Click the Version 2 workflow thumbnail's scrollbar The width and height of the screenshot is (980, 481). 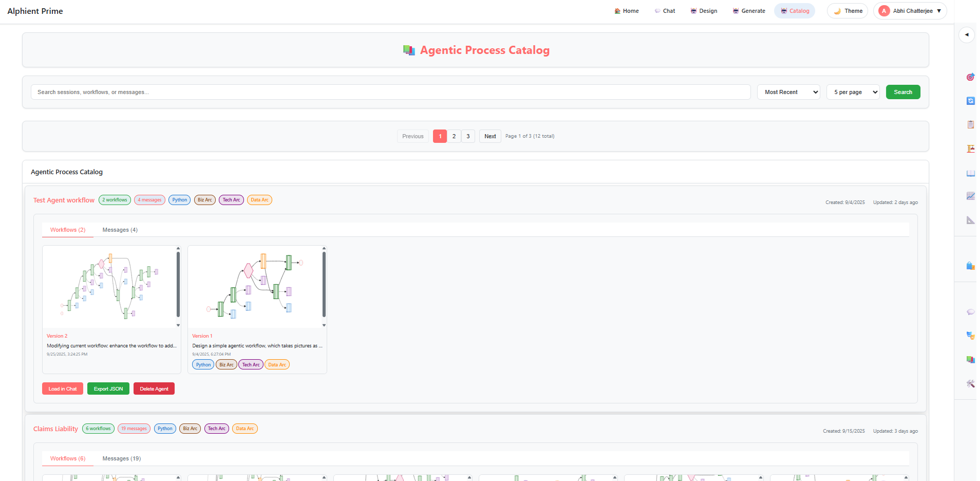[178, 285]
